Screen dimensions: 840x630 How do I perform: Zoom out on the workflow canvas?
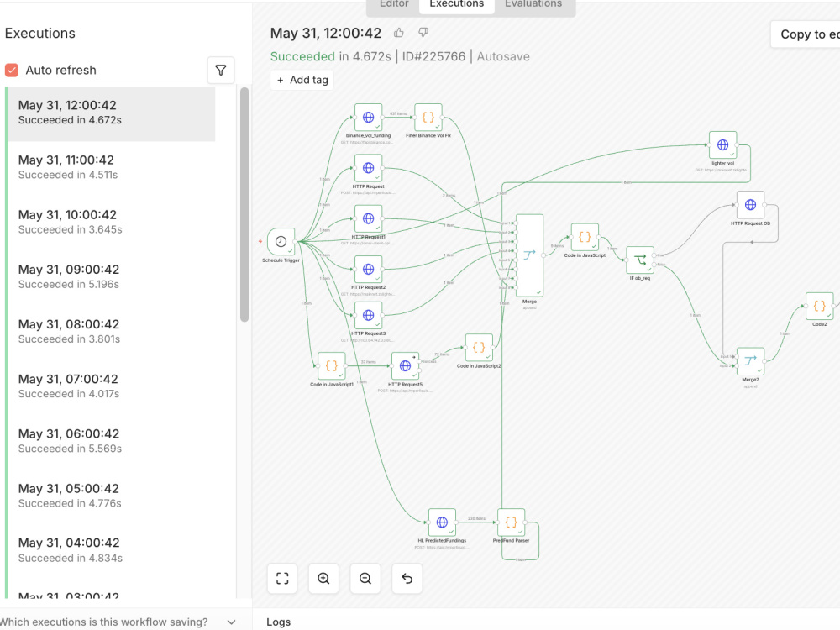pyautogui.click(x=365, y=579)
